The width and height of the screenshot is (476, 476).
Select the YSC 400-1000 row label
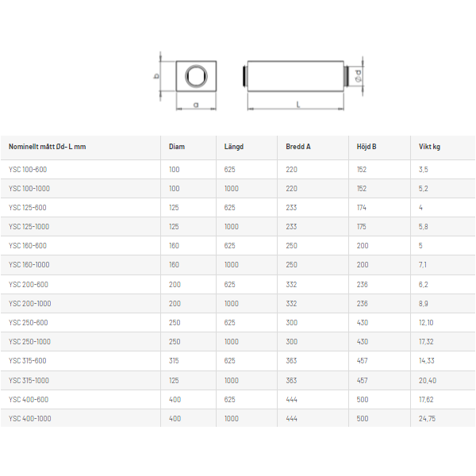tap(29, 418)
